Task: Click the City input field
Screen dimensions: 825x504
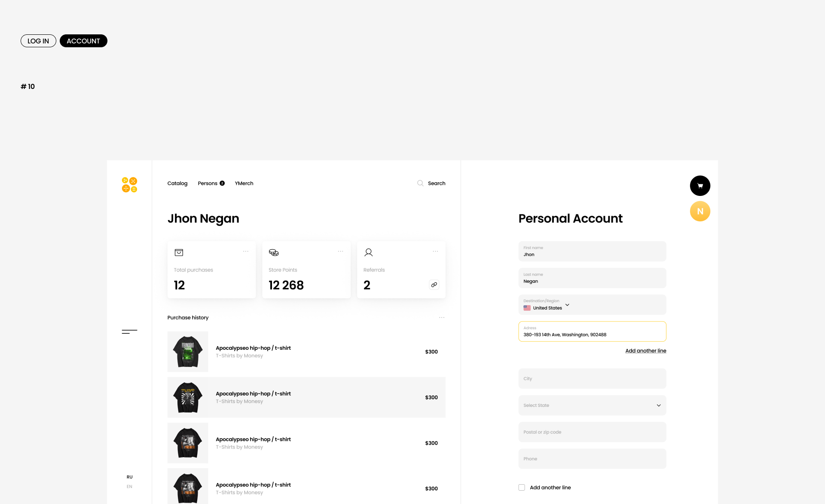Action: [592, 379]
